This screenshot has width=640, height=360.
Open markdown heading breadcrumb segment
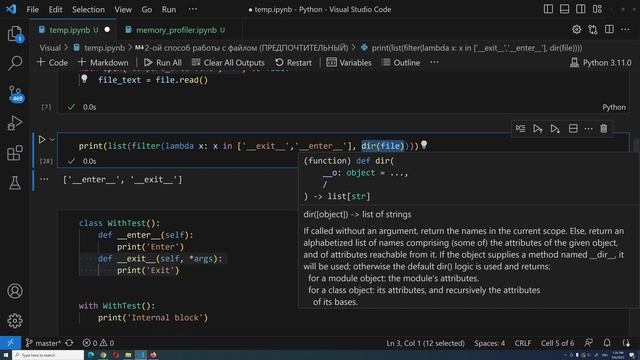coord(242,48)
